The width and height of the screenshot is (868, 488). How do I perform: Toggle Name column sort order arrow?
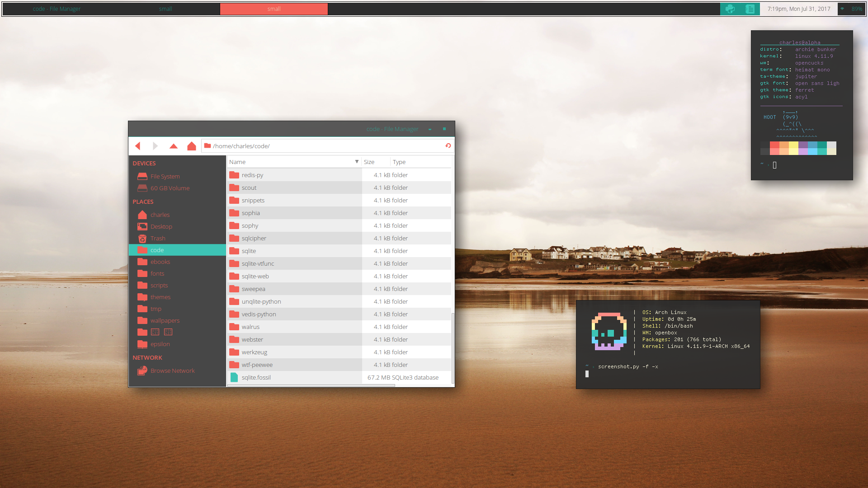(357, 162)
